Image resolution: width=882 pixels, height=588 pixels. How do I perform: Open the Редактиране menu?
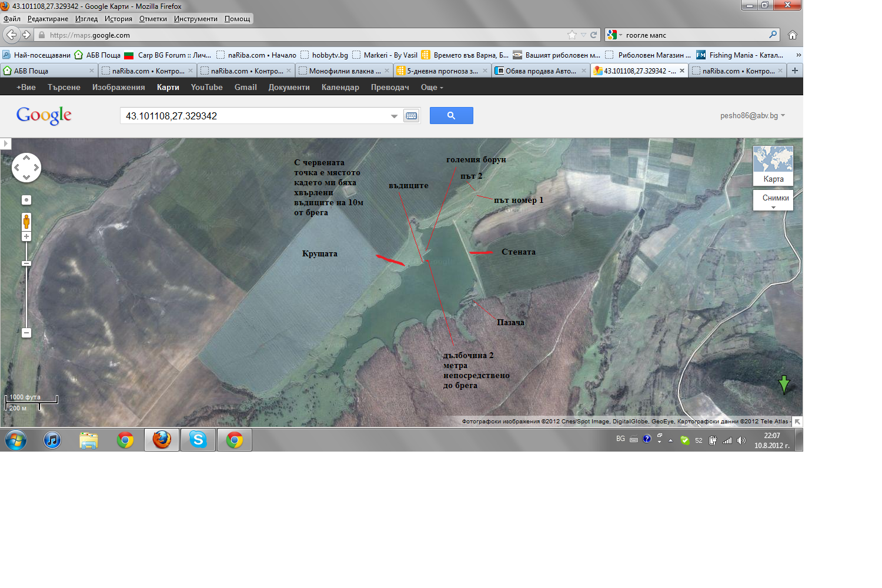(48, 19)
